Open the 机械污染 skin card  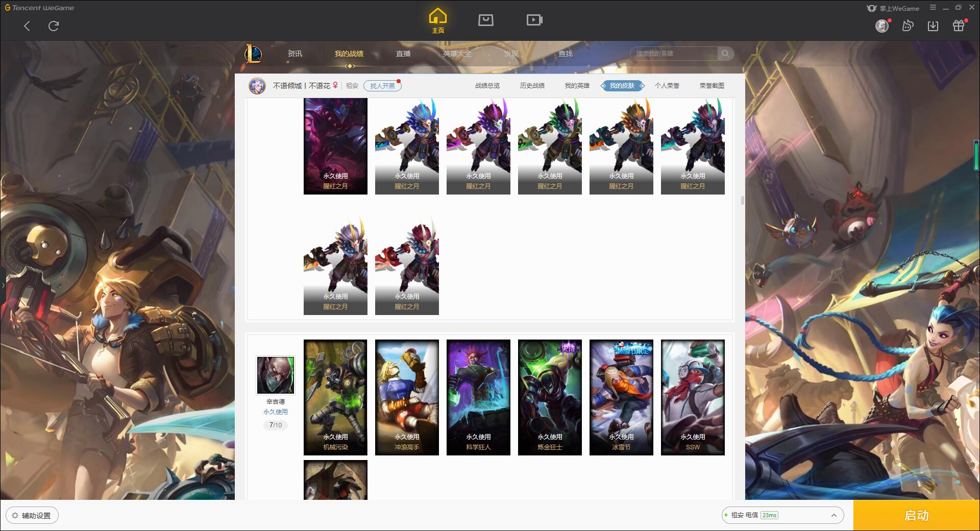click(335, 397)
